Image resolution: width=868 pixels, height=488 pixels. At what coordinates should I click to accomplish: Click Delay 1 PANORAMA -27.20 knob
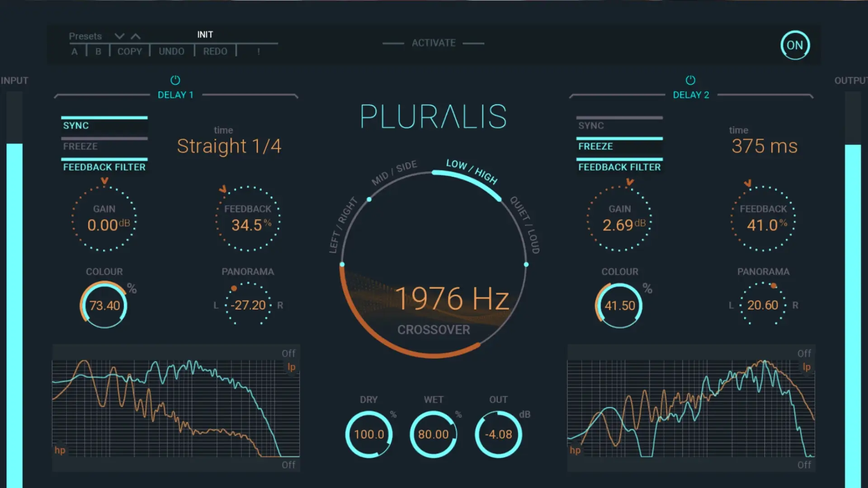tap(248, 304)
